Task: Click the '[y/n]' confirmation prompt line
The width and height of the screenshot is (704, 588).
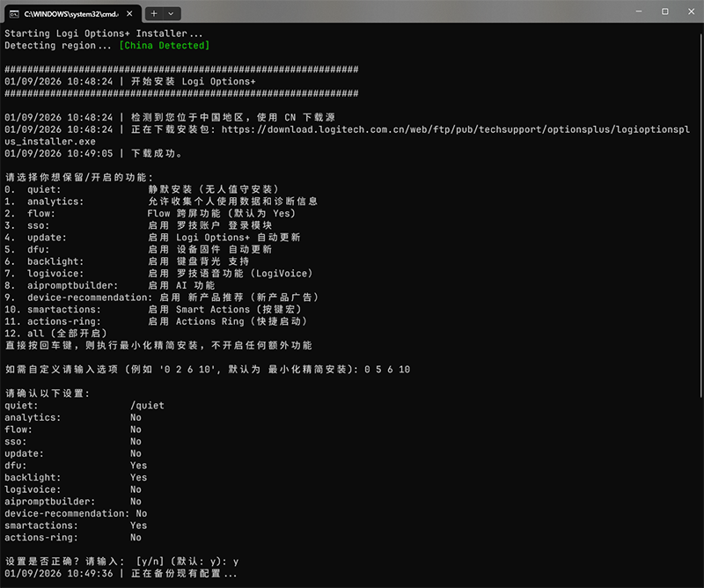Action: (121, 562)
